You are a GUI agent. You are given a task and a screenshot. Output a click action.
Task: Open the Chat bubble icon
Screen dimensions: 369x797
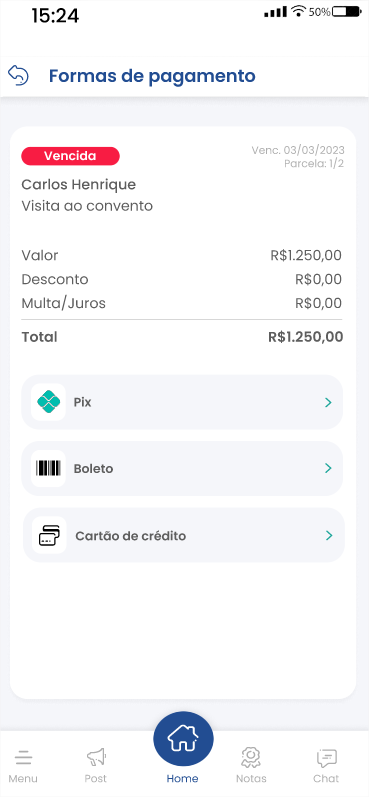pyautogui.click(x=326, y=758)
